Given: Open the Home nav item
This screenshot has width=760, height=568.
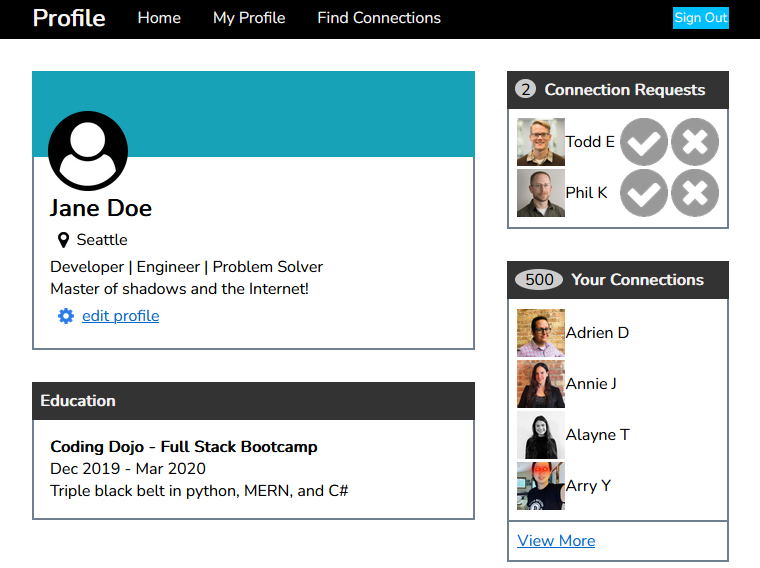Looking at the screenshot, I should (159, 18).
